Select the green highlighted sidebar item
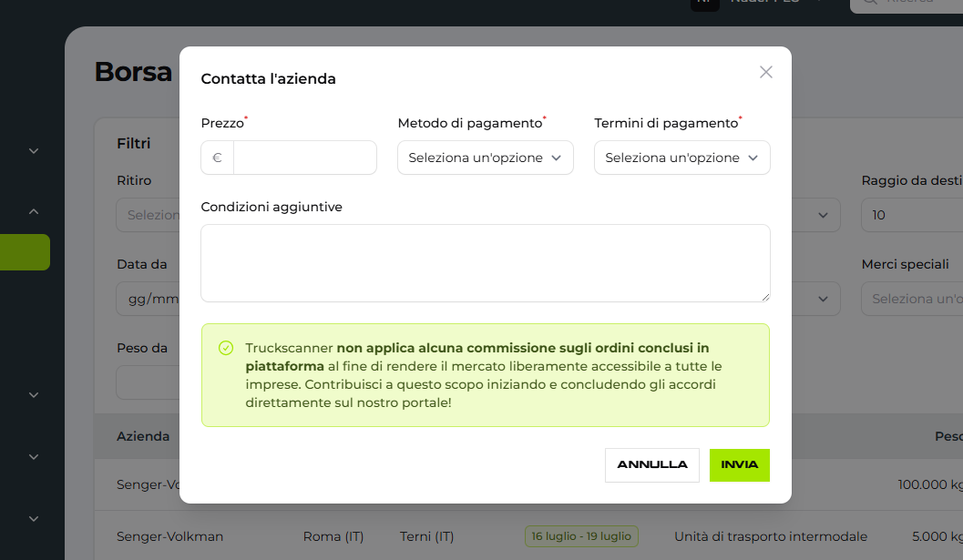963x560 pixels. 25,251
